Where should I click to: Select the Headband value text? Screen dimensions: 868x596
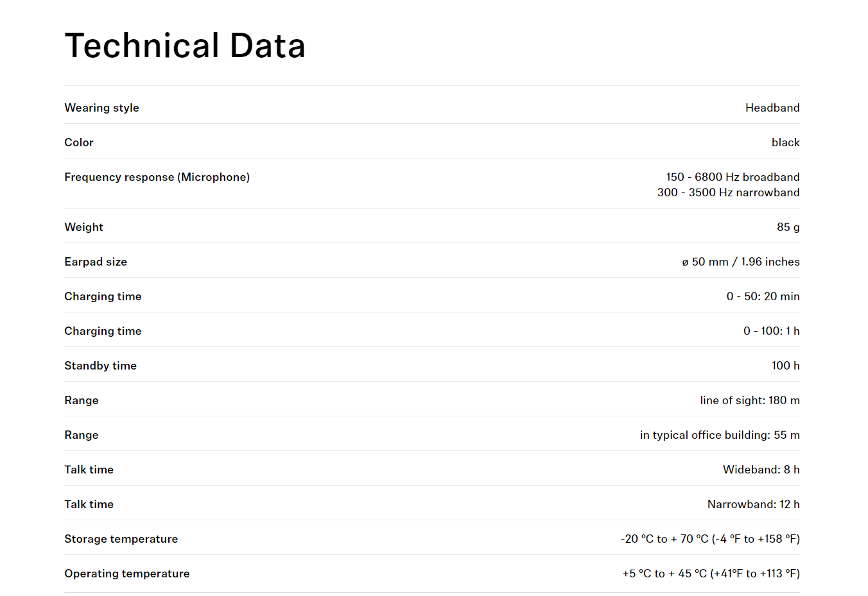(x=772, y=108)
